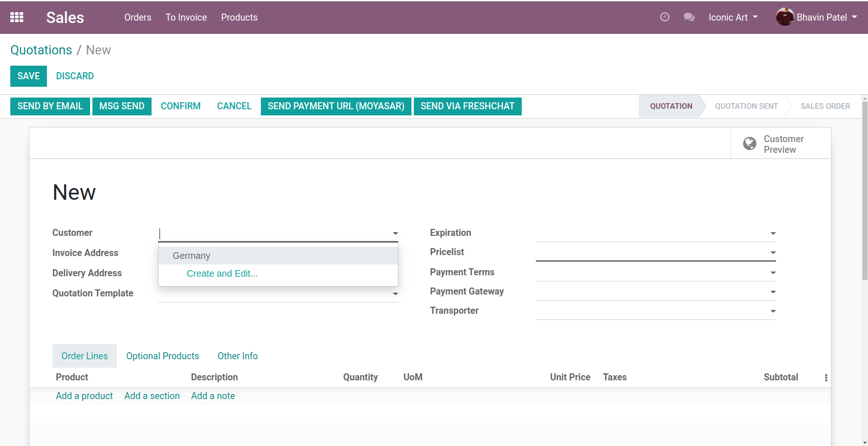Open the Orders menu
The height and width of the screenshot is (446, 868).
[x=138, y=17]
